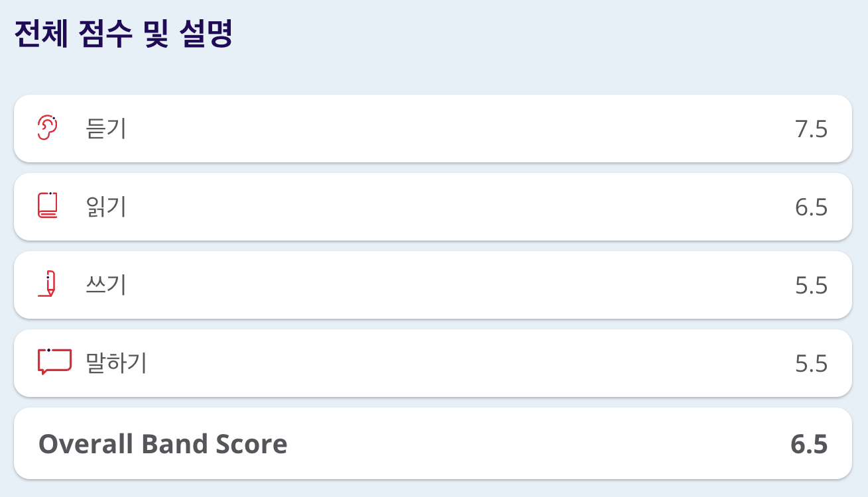868x497 pixels.
Task: Click the speech bubble speaking icon
Action: click(54, 362)
